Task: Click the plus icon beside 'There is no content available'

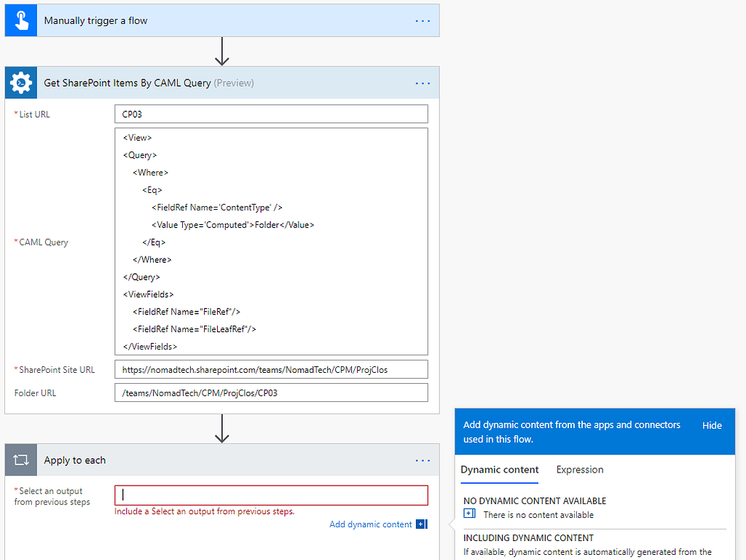Action: pyautogui.click(x=470, y=513)
